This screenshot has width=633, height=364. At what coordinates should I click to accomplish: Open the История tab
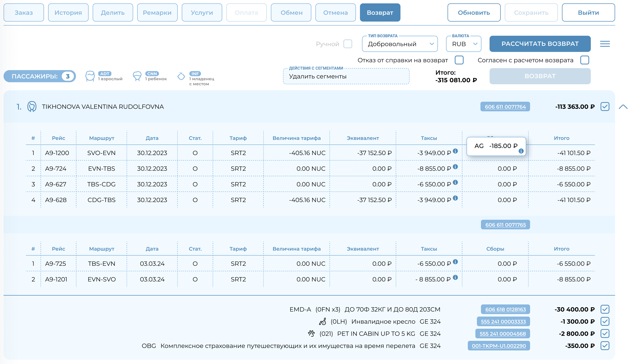(68, 13)
